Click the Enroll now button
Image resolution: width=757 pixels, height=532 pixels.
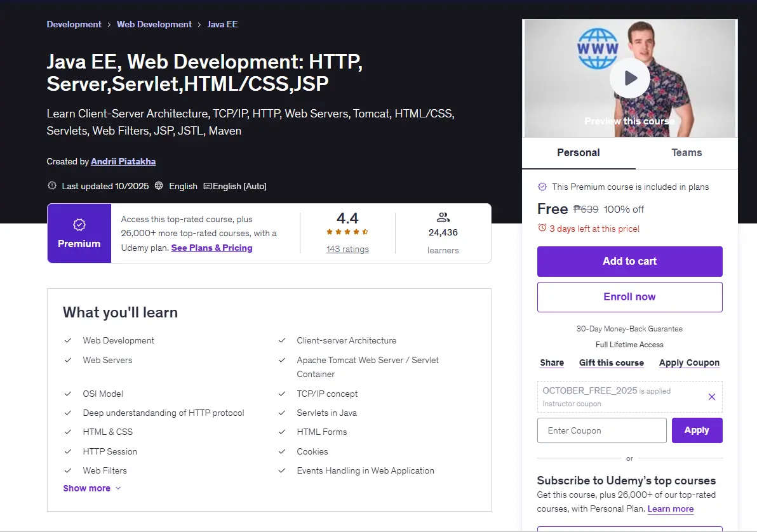(629, 297)
